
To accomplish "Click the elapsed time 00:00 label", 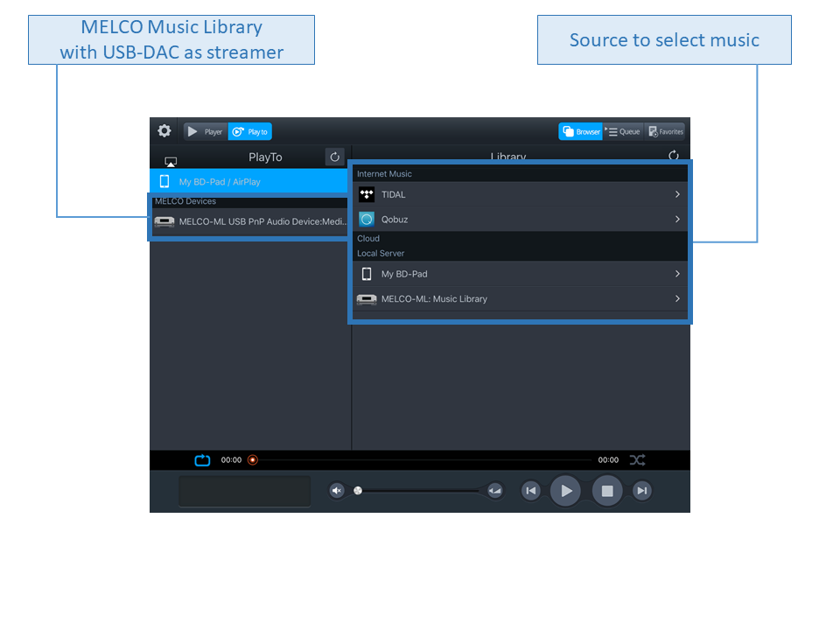I will coord(231,460).
